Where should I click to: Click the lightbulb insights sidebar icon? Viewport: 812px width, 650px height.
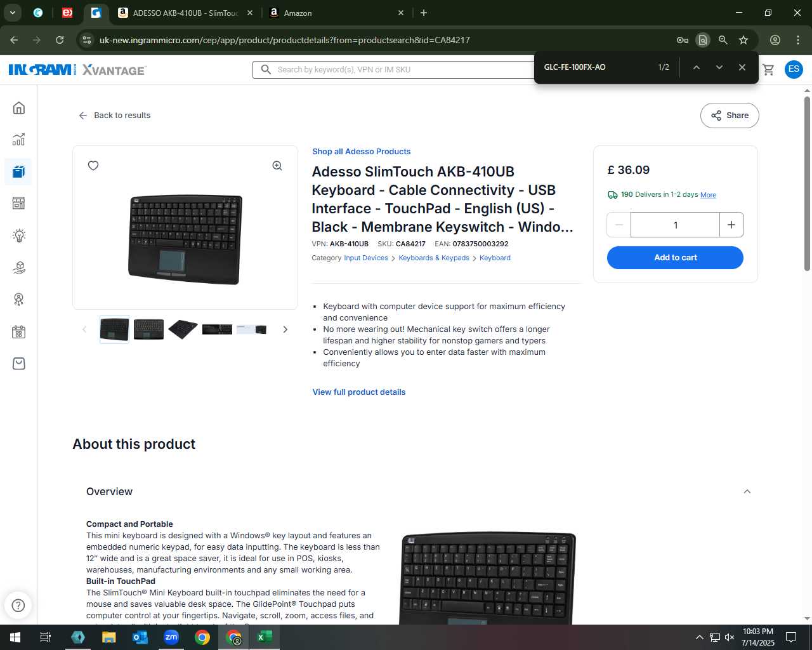(18, 235)
